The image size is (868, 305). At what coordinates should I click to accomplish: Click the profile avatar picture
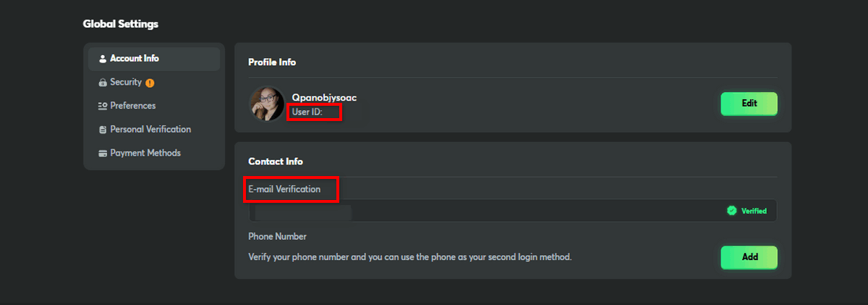click(267, 104)
